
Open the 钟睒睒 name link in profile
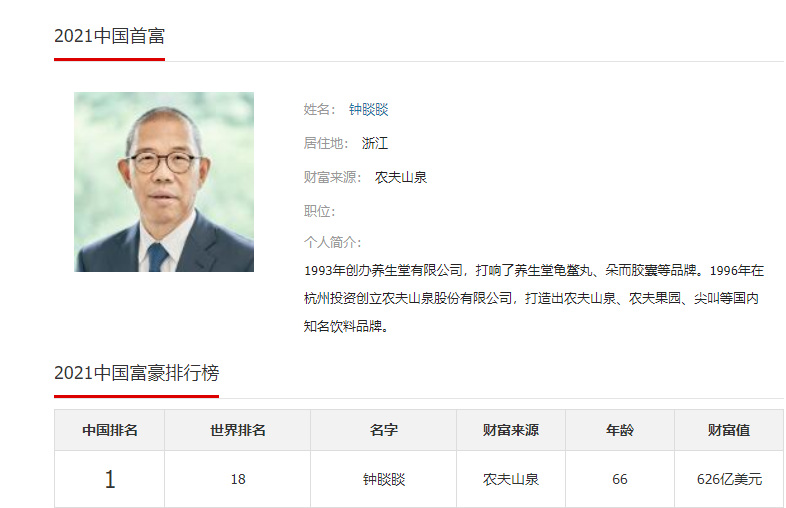[368, 109]
